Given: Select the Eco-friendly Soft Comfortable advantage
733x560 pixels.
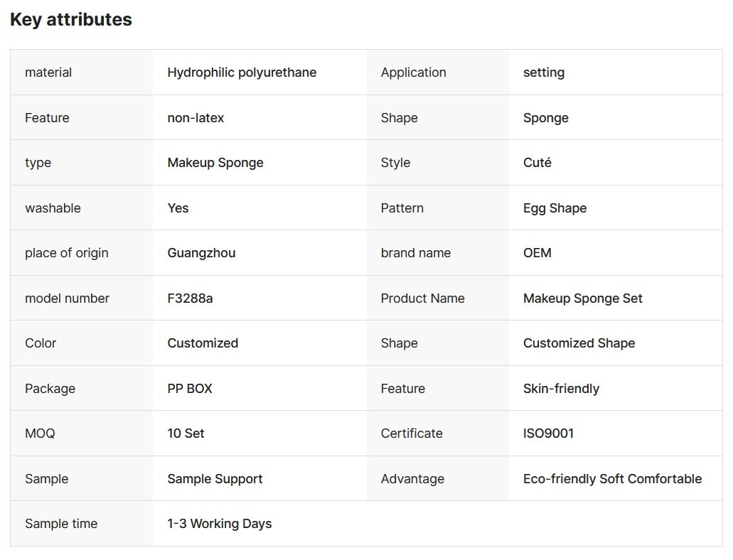Looking at the screenshot, I should 612,479.
